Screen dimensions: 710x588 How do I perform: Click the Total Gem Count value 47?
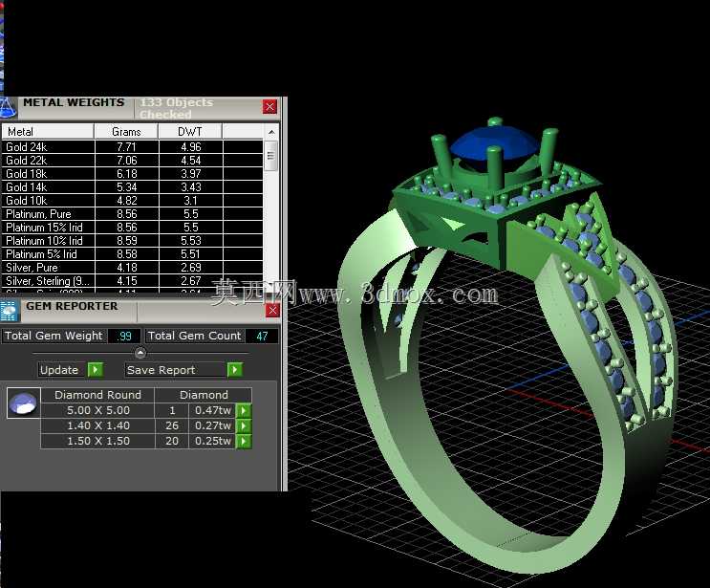point(262,337)
